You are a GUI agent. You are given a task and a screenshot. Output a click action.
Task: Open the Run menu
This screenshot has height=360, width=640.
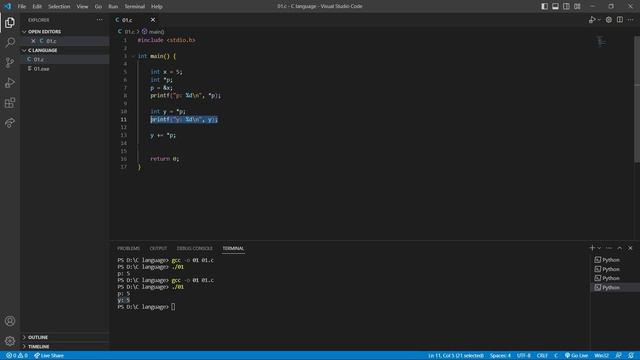(x=113, y=6)
